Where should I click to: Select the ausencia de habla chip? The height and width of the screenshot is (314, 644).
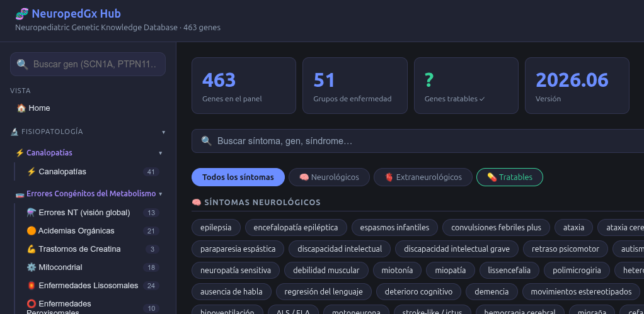pos(232,292)
